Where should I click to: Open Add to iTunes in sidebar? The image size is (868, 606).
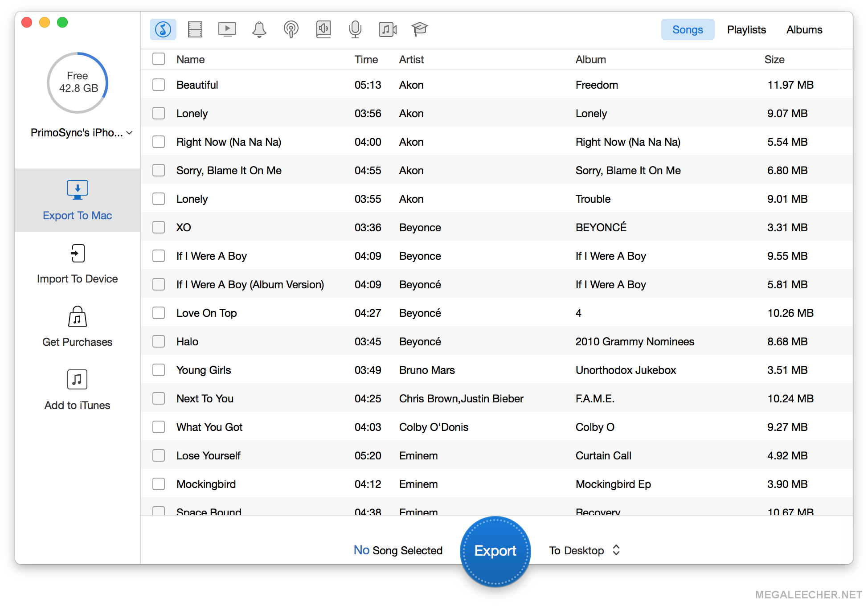[78, 390]
